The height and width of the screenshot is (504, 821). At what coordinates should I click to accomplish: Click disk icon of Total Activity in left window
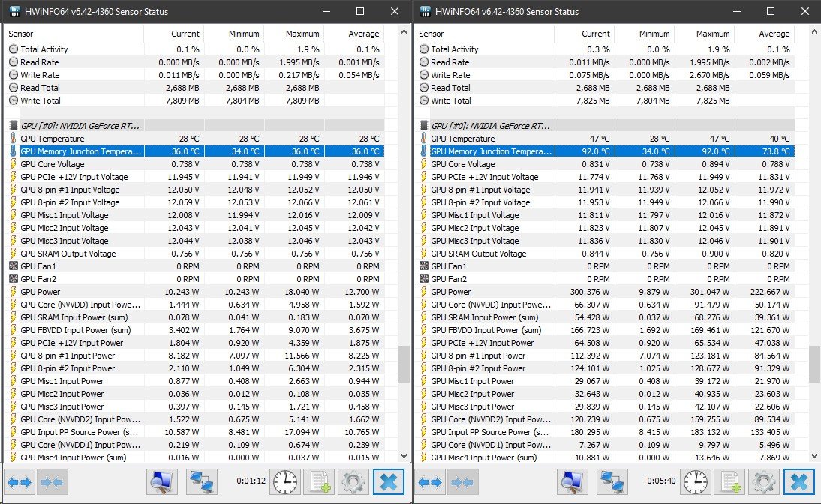pos(14,49)
